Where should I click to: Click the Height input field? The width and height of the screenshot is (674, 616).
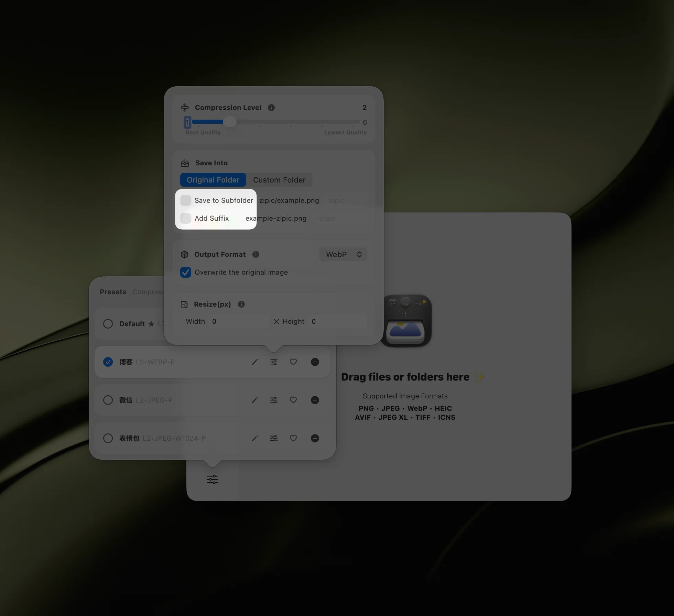[337, 321]
